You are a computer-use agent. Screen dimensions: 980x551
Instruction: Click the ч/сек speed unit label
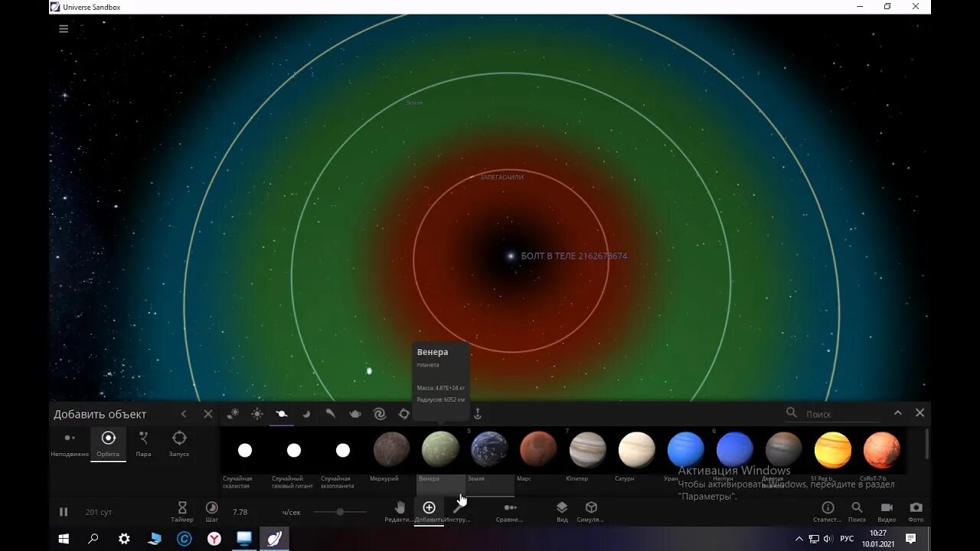291,512
